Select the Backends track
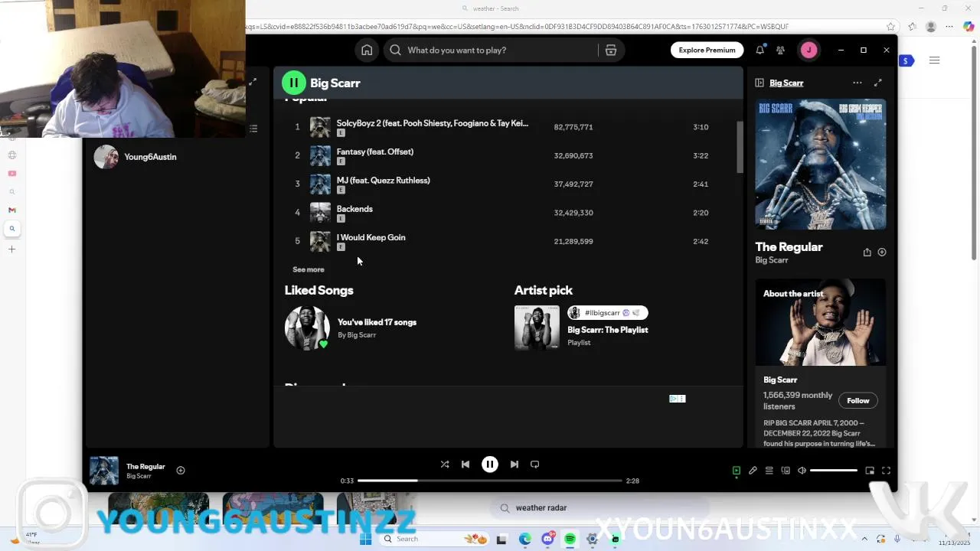980x551 pixels. tap(354, 209)
